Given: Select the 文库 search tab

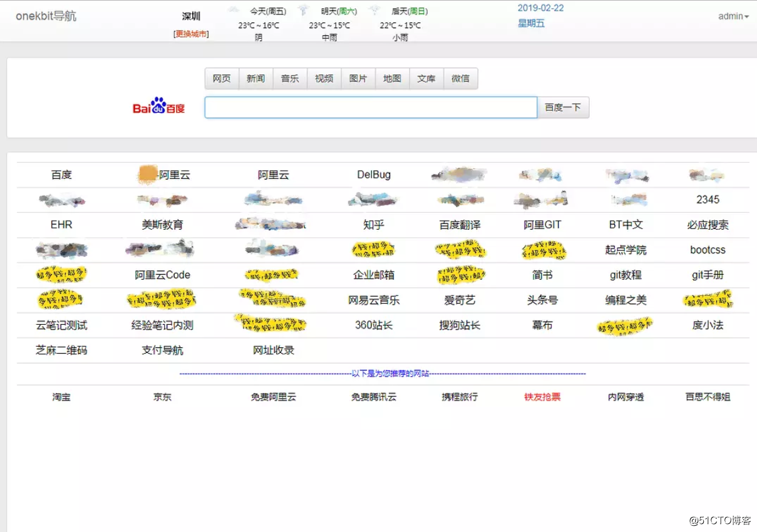Looking at the screenshot, I should tap(426, 78).
